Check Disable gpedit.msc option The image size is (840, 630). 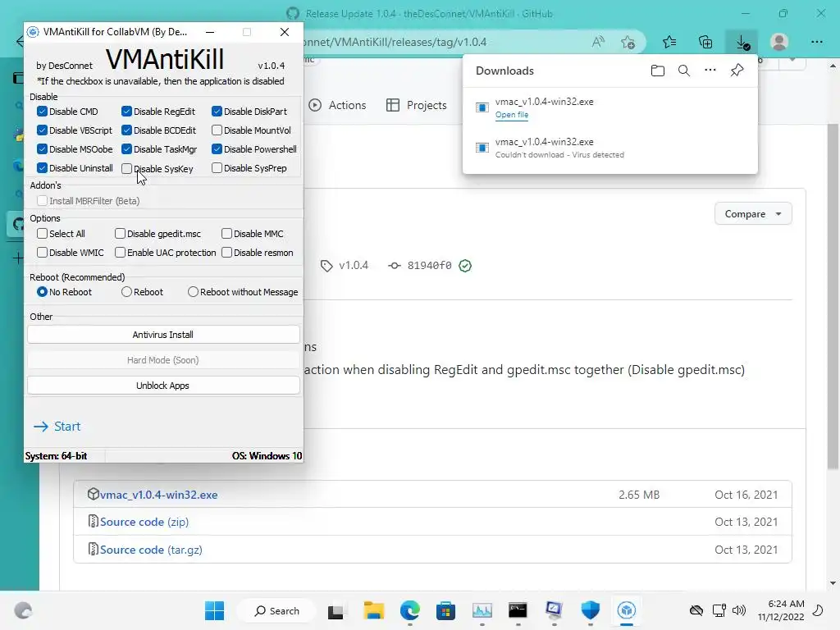pos(120,234)
